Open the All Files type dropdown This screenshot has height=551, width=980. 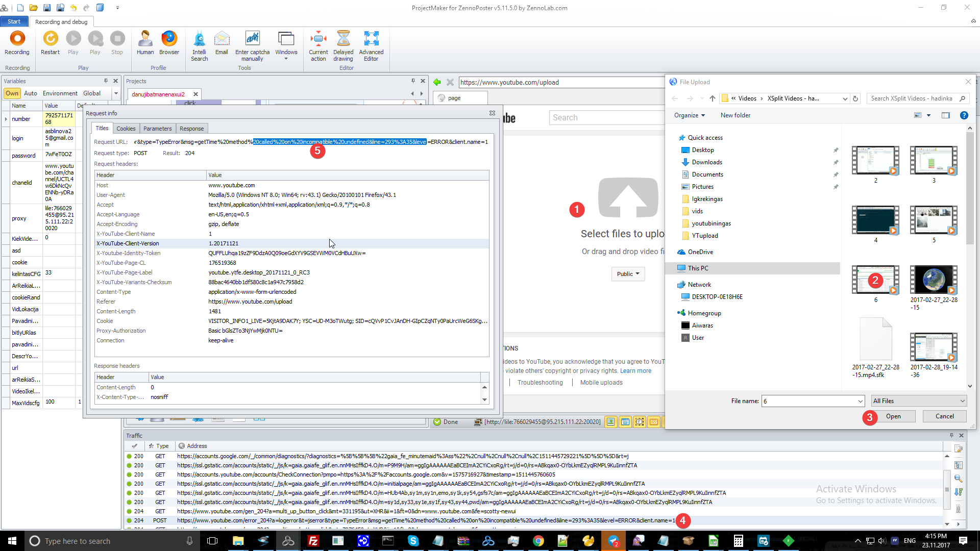coord(919,401)
